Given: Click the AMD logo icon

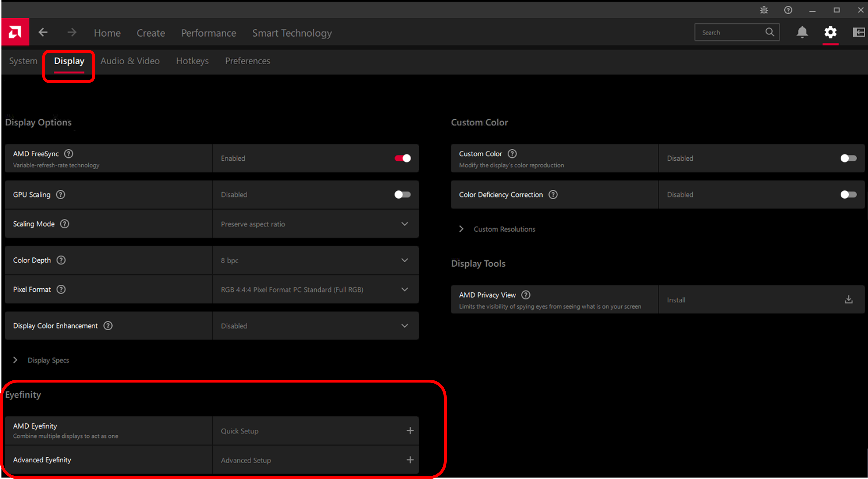Looking at the screenshot, I should 15,32.
